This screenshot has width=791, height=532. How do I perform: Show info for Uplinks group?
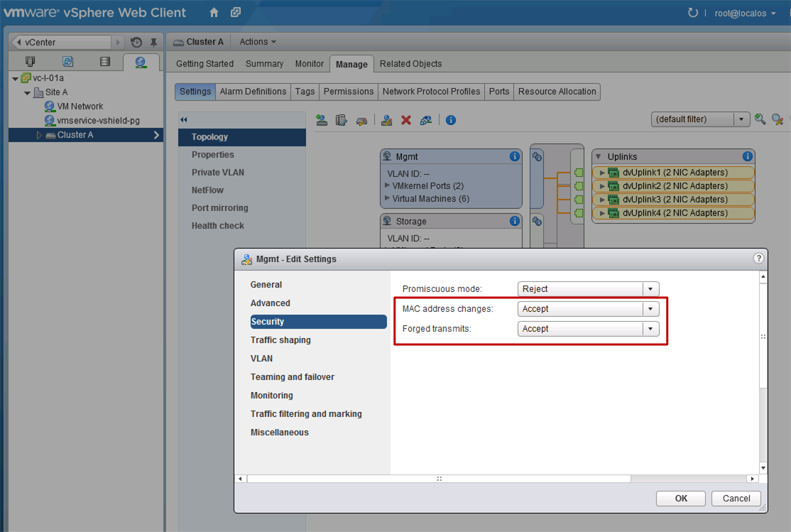pyautogui.click(x=748, y=156)
